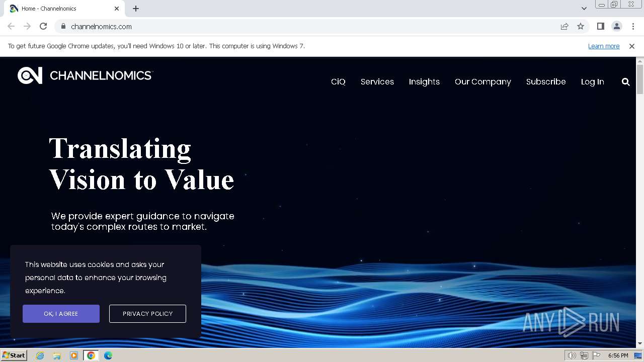Open the Insights menu
The image size is (644, 362).
pyautogui.click(x=424, y=81)
